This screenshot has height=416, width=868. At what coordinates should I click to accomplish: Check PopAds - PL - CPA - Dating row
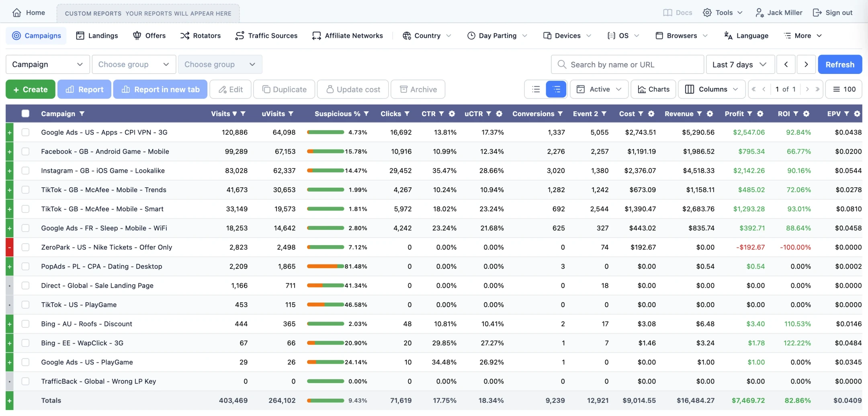click(x=25, y=266)
